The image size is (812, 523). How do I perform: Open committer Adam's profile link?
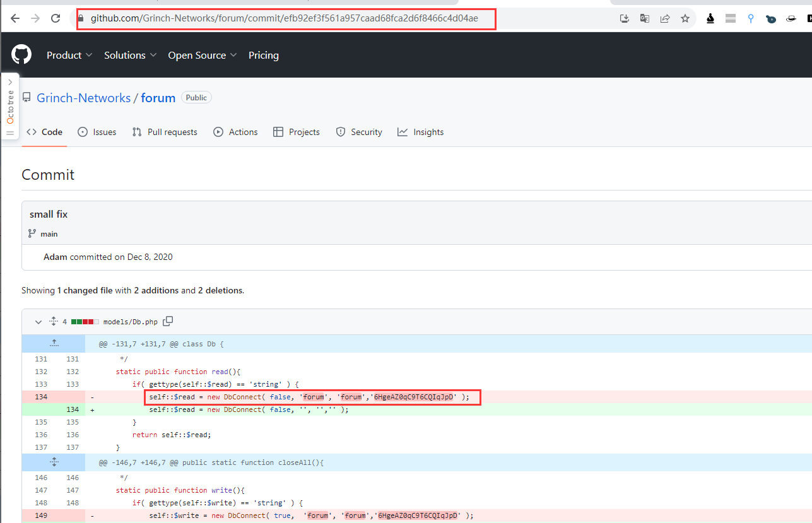click(x=56, y=257)
